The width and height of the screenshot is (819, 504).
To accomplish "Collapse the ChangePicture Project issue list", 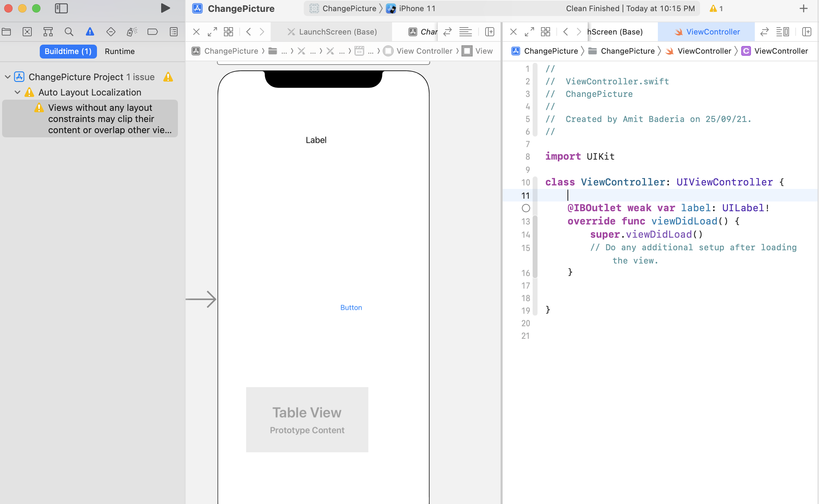I will pyautogui.click(x=7, y=77).
